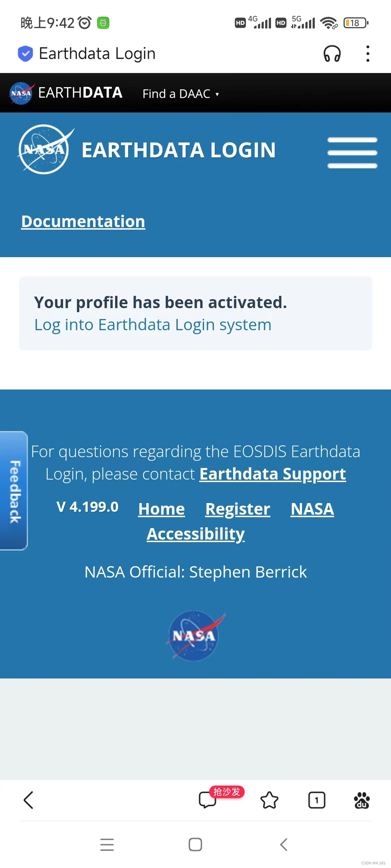This screenshot has height=868, width=391.
Task: Click the Home link in the footer
Action: tap(161, 509)
